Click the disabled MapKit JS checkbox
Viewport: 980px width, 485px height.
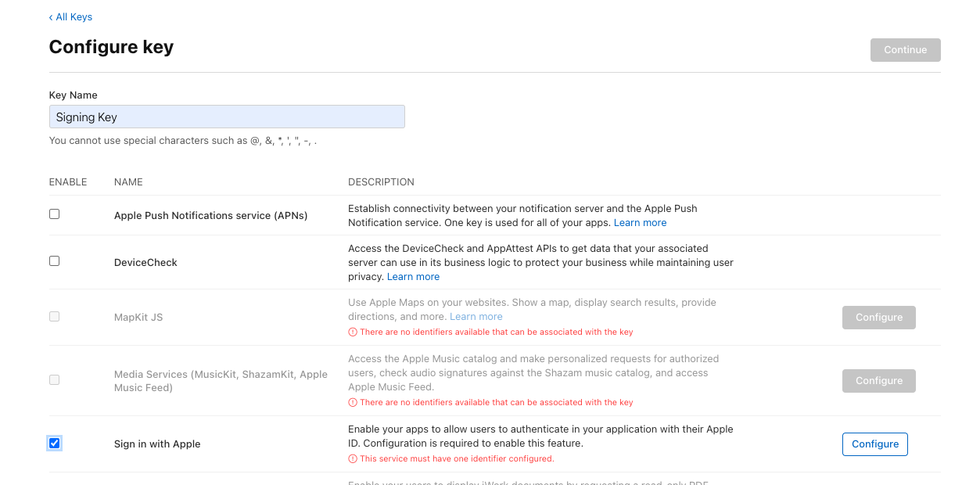(x=54, y=316)
